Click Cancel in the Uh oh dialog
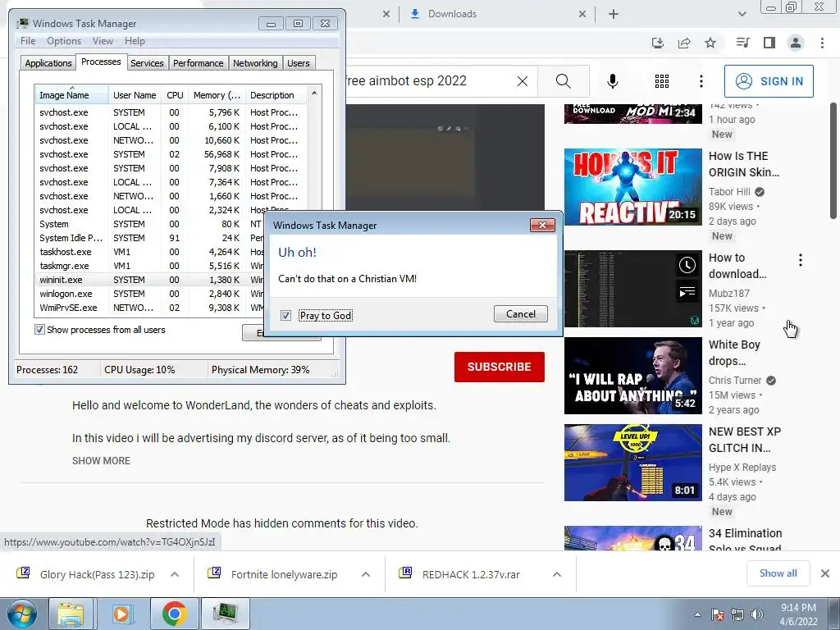 (521, 314)
